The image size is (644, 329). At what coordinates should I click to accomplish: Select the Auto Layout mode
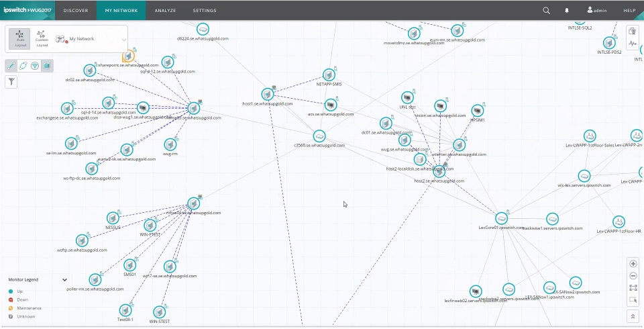point(19,39)
